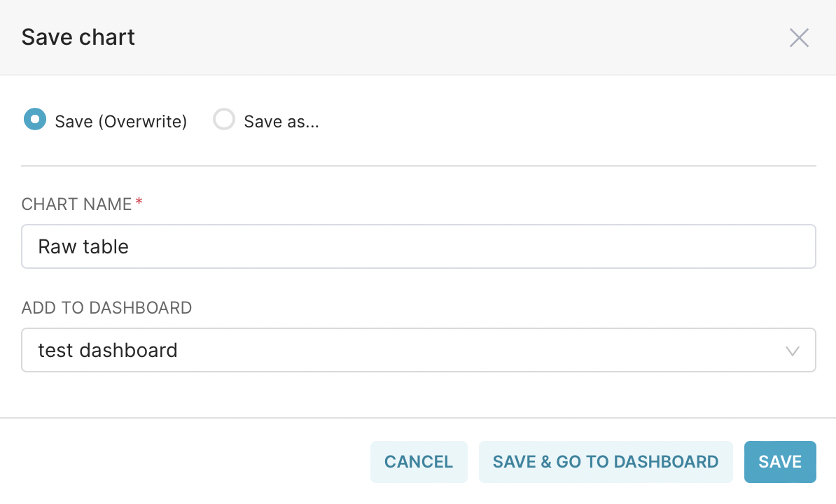Screen dimensions: 836x504
Task: Choose the 'Save as...' radio button
Action: (224, 120)
